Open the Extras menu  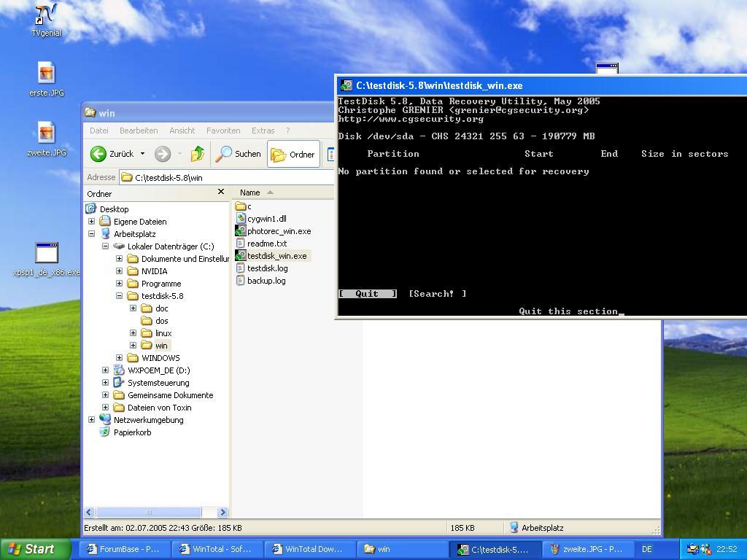click(263, 131)
